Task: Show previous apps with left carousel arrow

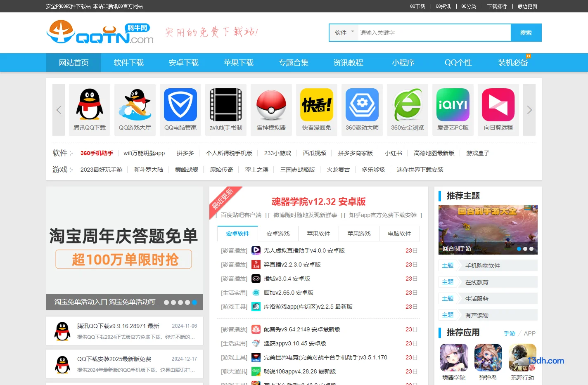Action: (59, 110)
